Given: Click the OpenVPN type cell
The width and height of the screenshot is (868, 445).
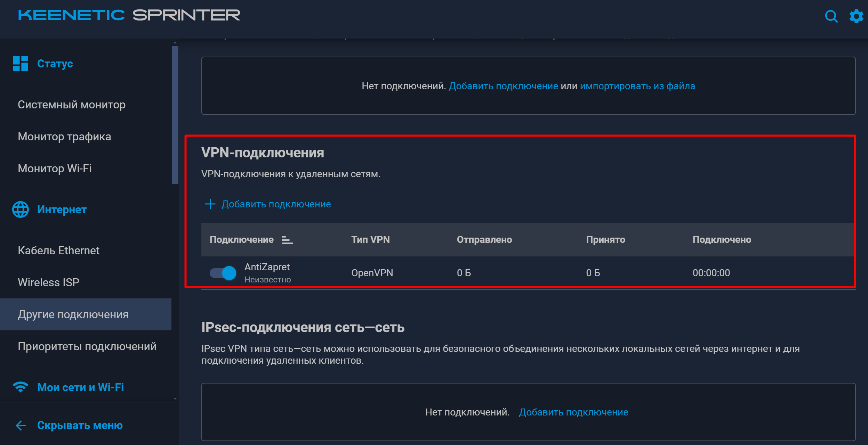Looking at the screenshot, I should 372,273.
